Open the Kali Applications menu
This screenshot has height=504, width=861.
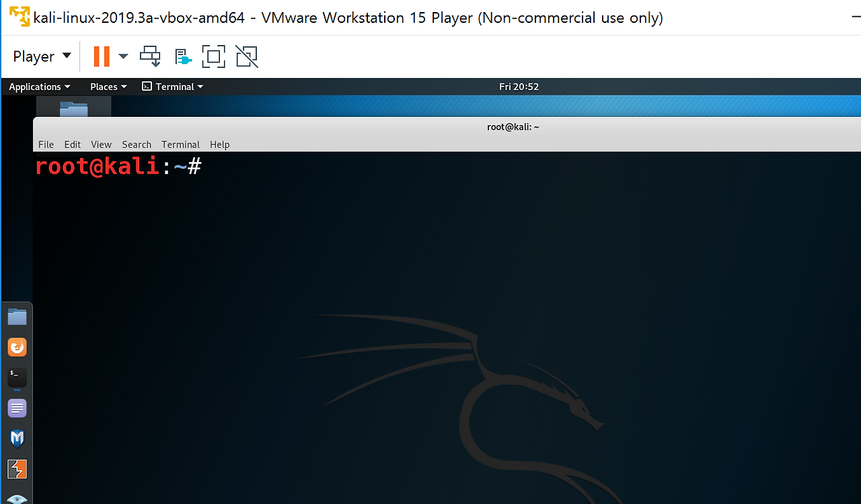click(x=39, y=87)
